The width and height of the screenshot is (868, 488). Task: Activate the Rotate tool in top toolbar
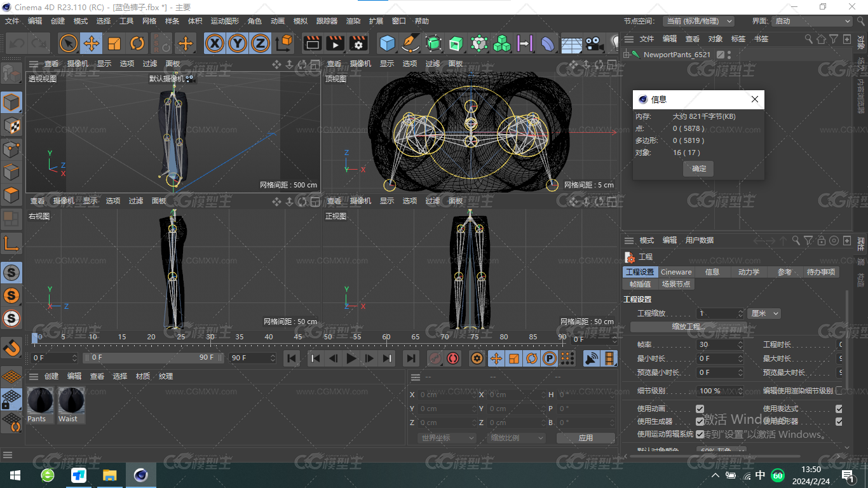[137, 43]
